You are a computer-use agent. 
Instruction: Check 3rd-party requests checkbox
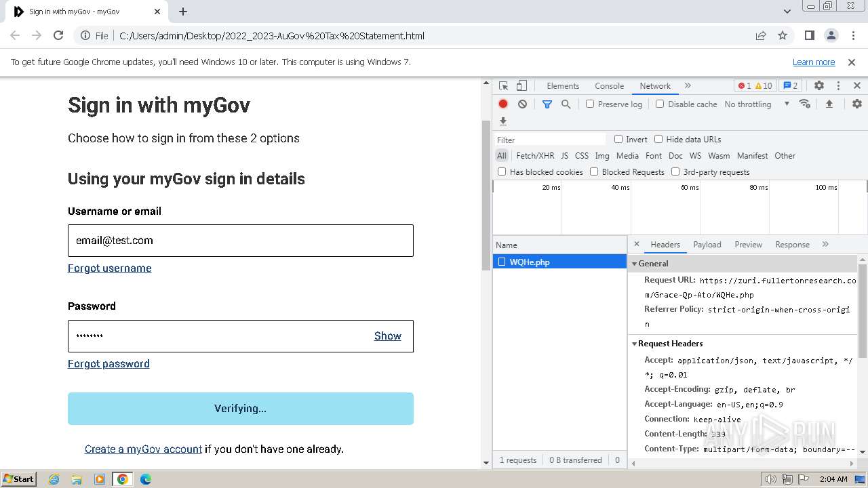pos(675,171)
